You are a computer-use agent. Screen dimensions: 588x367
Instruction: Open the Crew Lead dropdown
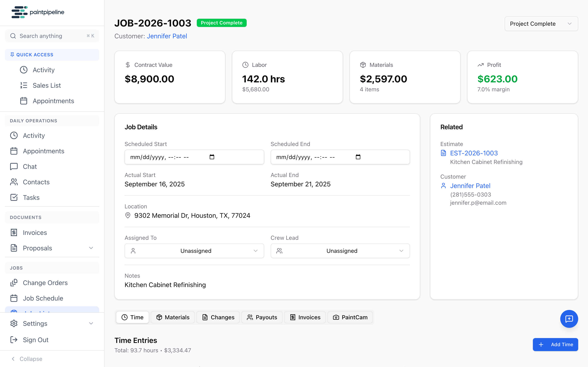[x=340, y=251]
